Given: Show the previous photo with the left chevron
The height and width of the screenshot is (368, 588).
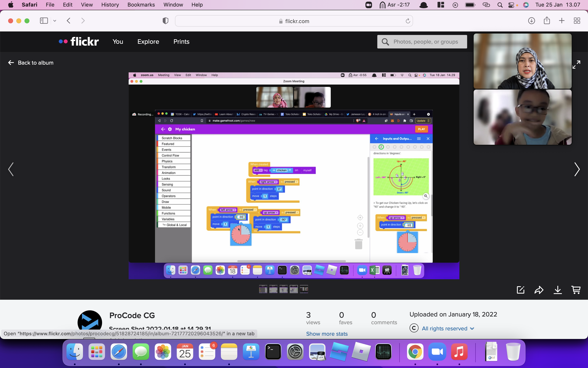Looking at the screenshot, I should click(11, 169).
